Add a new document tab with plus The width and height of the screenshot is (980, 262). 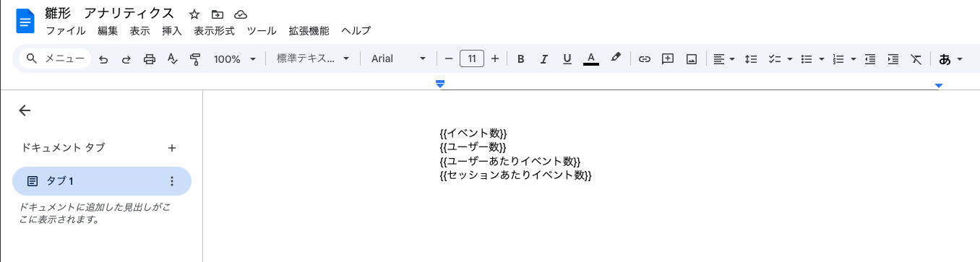coord(172,148)
